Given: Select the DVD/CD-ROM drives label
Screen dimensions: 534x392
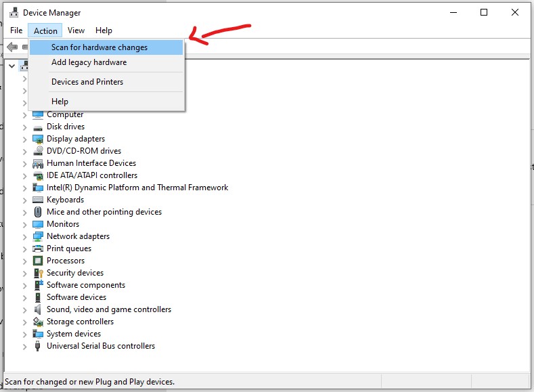Looking at the screenshot, I should point(84,151).
